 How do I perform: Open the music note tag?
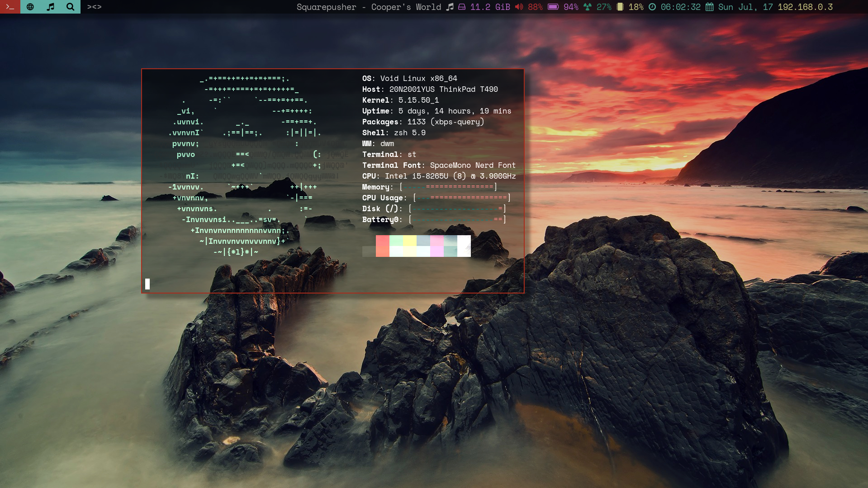[50, 7]
